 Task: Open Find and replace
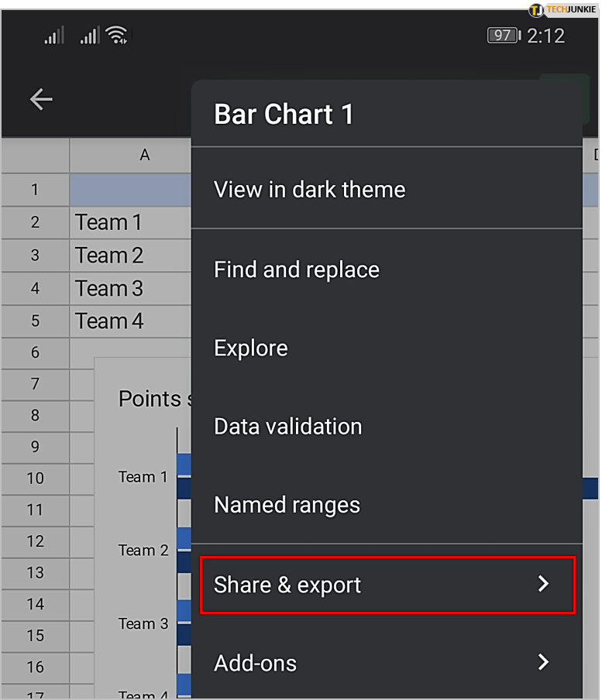coord(296,269)
